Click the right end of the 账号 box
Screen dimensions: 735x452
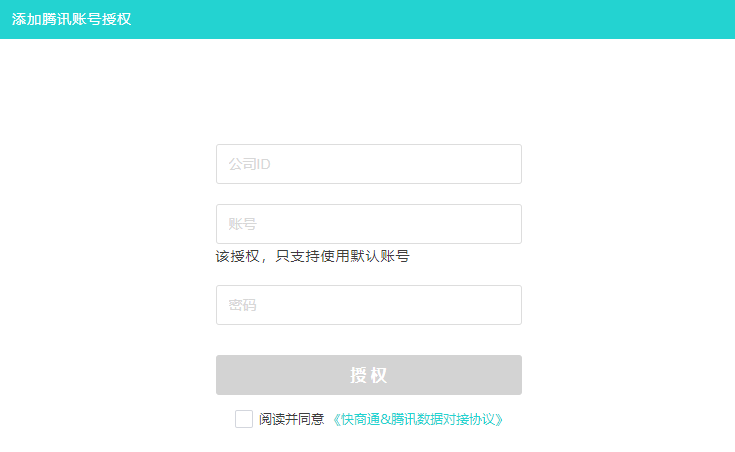505,224
